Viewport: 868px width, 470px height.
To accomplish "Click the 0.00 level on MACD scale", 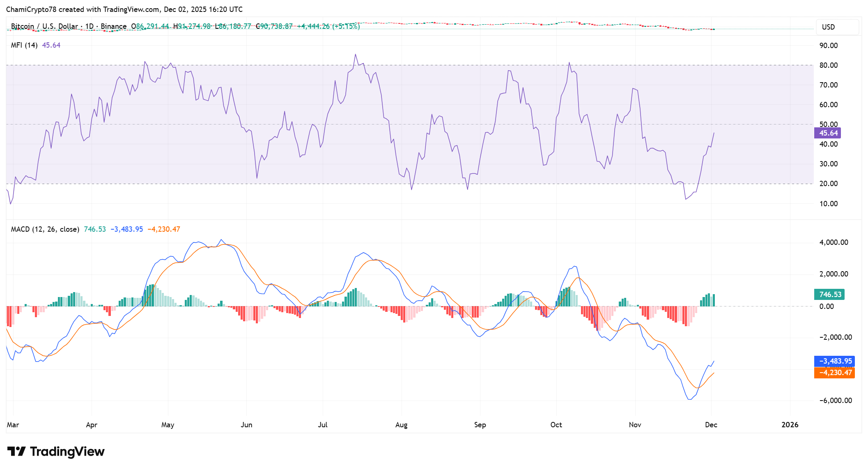I will (826, 306).
